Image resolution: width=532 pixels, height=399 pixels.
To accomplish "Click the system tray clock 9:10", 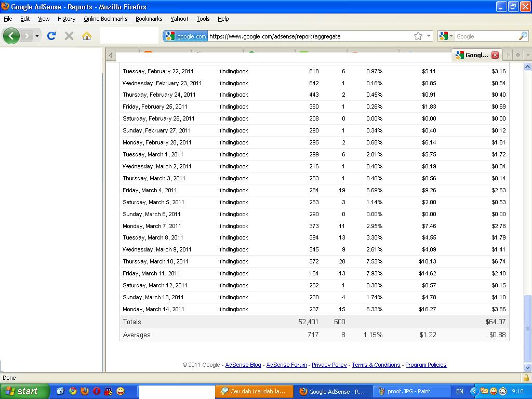I will pos(518,391).
